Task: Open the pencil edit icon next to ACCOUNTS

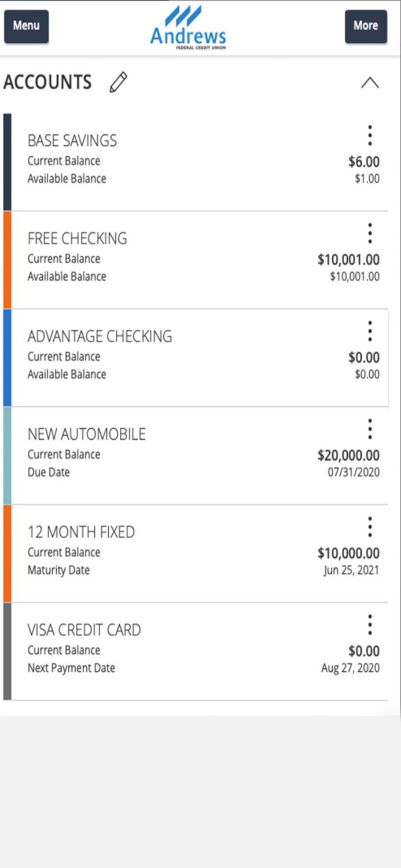Action: click(119, 82)
